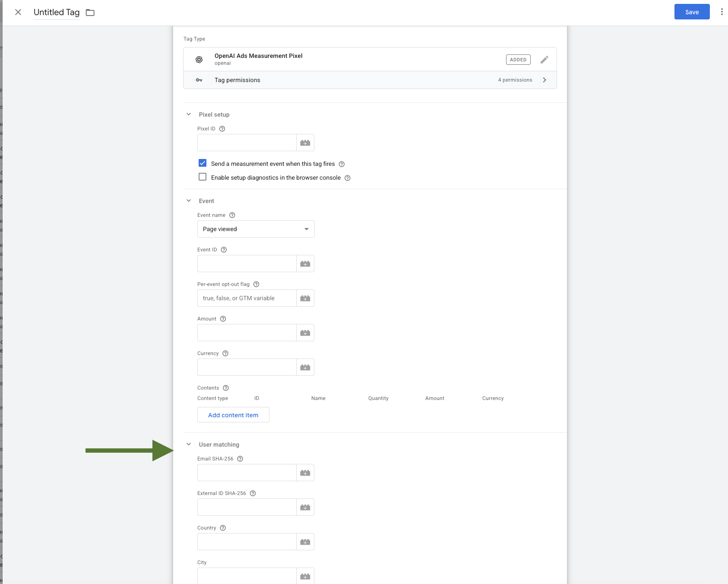This screenshot has width=728, height=584.
Task: Open Tag permissions row
Action: (370, 80)
